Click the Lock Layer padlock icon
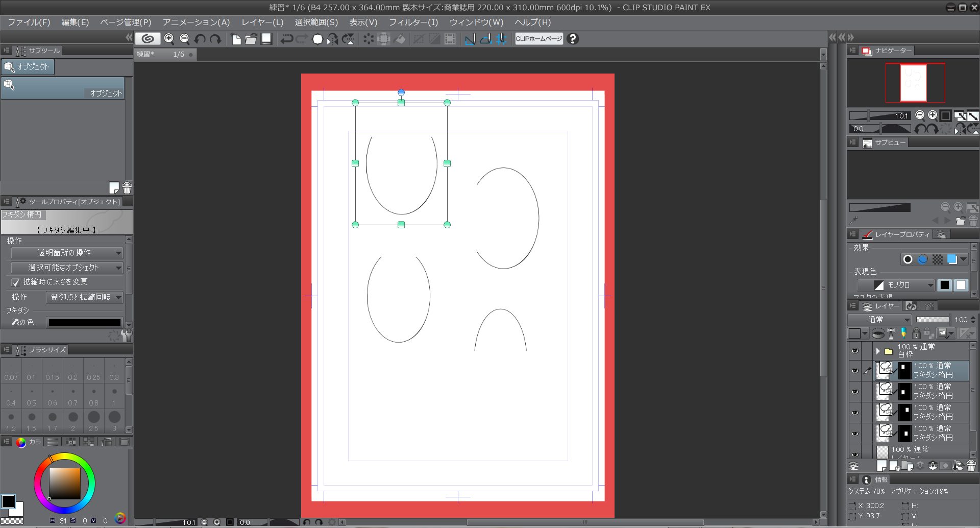Image resolution: width=980 pixels, height=528 pixels. [x=916, y=333]
